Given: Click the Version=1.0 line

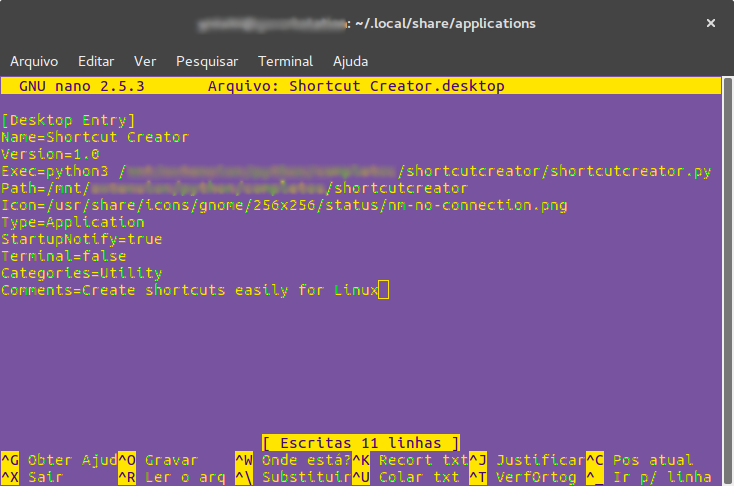Looking at the screenshot, I should 51,154.
